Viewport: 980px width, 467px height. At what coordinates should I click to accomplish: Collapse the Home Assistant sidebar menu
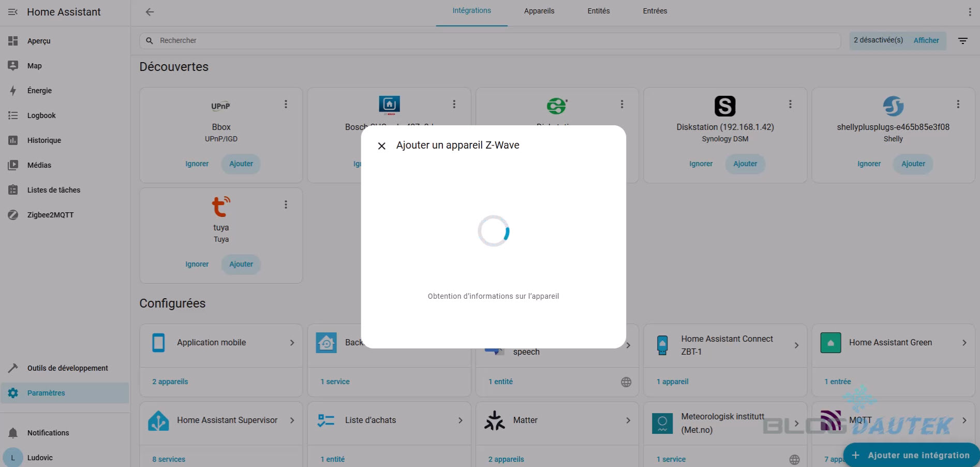(13, 12)
